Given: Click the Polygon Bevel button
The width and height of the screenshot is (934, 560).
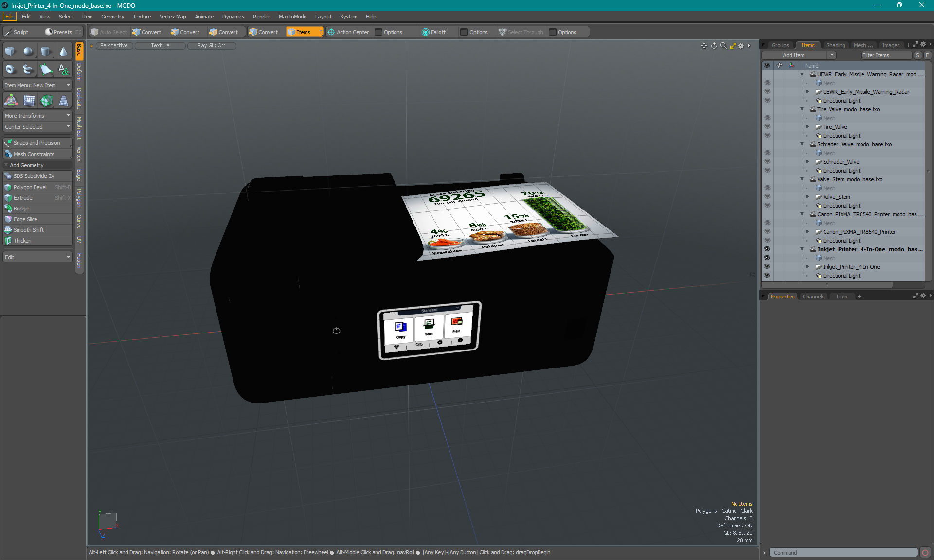Looking at the screenshot, I should tap(30, 187).
